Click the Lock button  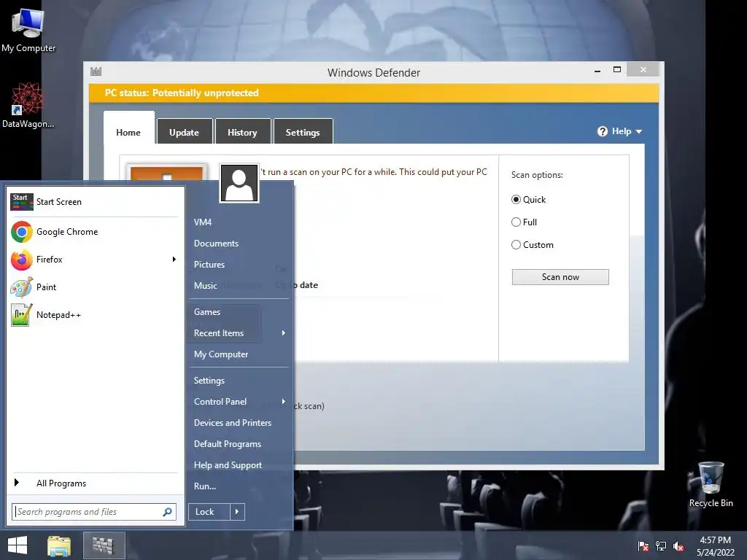(x=209, y=512)
